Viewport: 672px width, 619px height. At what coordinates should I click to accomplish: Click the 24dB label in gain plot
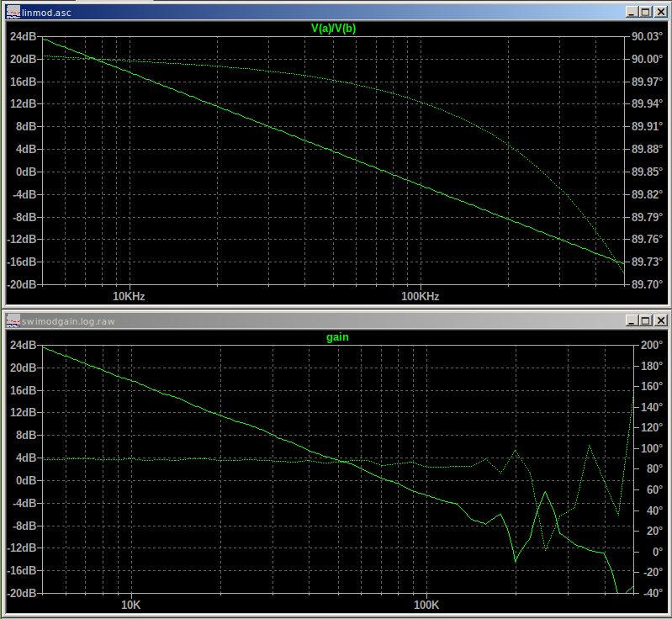24,345
